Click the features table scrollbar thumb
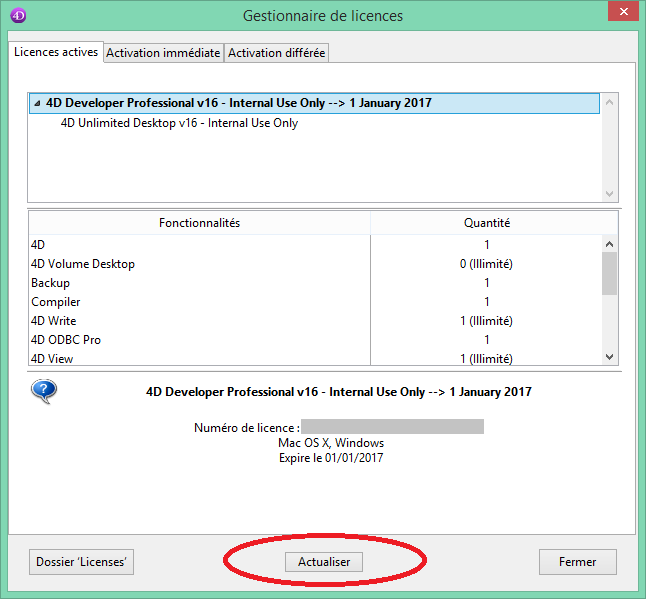Image resolution: width=646 pixels, height=599 pixels. point(609,274)
